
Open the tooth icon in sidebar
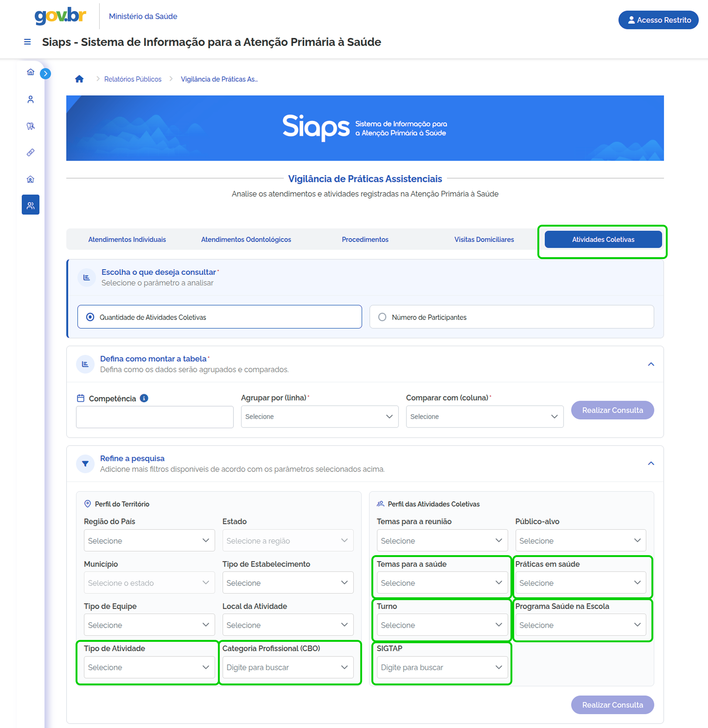(x=31, y=126)
